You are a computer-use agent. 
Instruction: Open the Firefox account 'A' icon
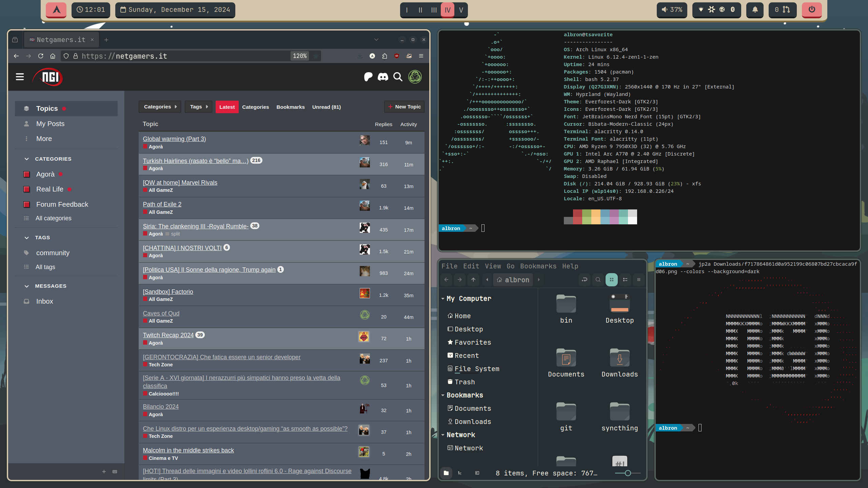click(x=372, y=56)
